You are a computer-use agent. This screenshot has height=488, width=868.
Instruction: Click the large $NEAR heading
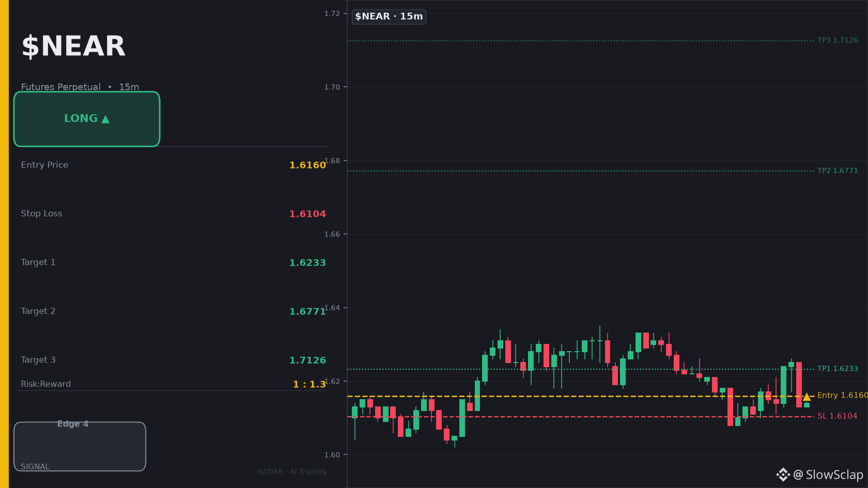pos(73,46)
